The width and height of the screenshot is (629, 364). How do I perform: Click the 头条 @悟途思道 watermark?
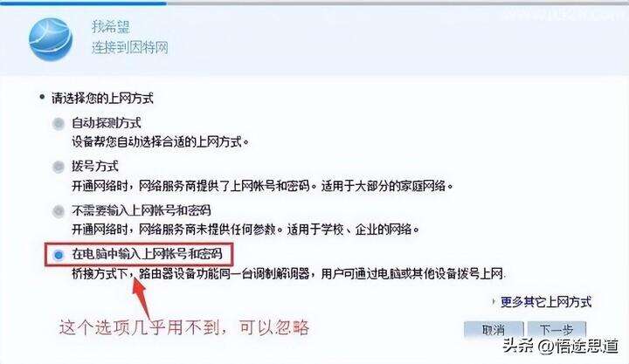(x=560, y=346)
